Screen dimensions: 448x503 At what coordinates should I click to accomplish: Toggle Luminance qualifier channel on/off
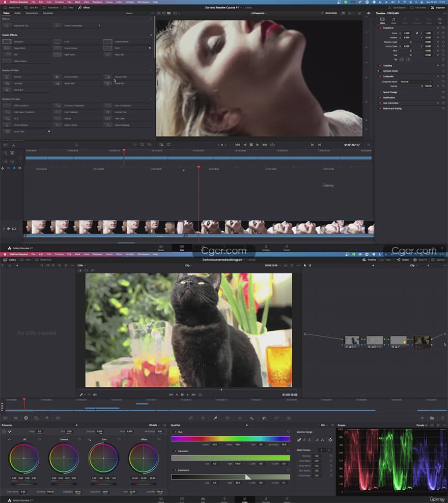(x=175, y=470)
